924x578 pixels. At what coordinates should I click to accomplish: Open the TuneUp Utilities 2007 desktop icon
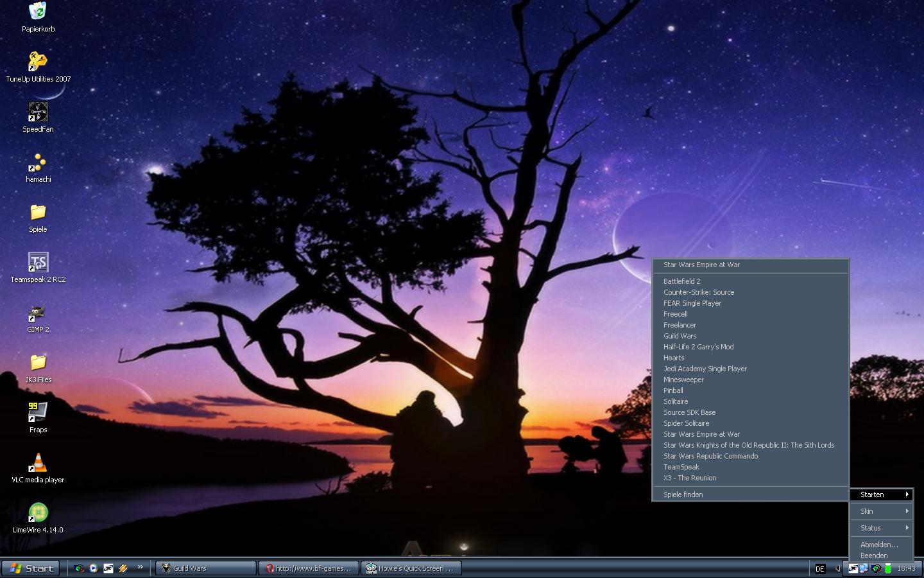[x=38, y=62]
